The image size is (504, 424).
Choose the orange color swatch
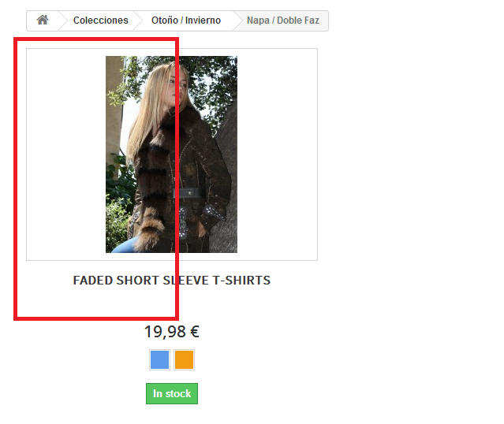pyautogui.click(x=185, y=359)
